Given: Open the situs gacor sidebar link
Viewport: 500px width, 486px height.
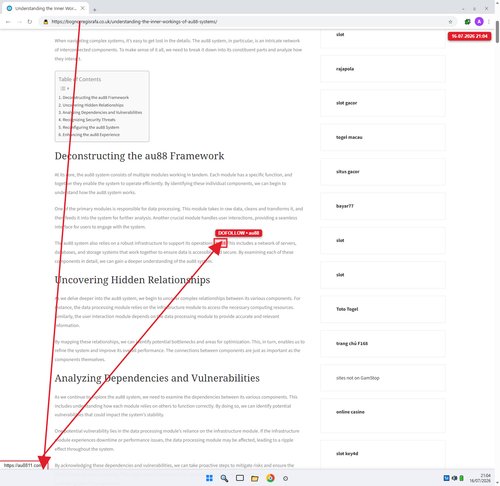Looking at the screenshot, I should [x=348, y=172].
